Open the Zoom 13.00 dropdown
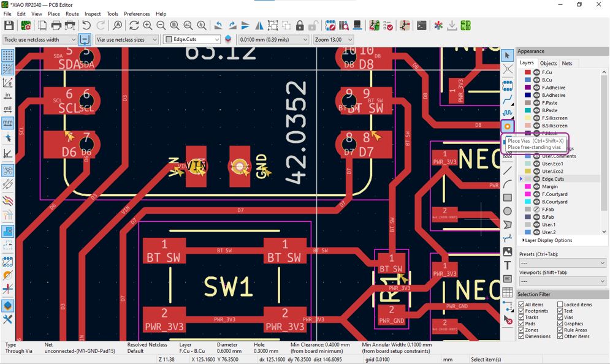This screenshot has width=610, height=364. click(x=334, y=39)
